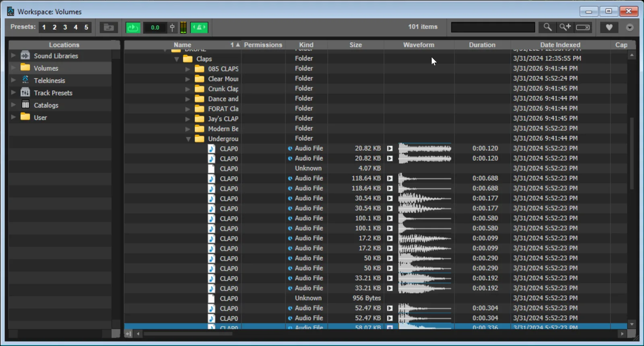Image resolution: width=644 pixels, height=346 pixels.
Task: Sort by the Permissions column header
Action: [x=263, y=45]
